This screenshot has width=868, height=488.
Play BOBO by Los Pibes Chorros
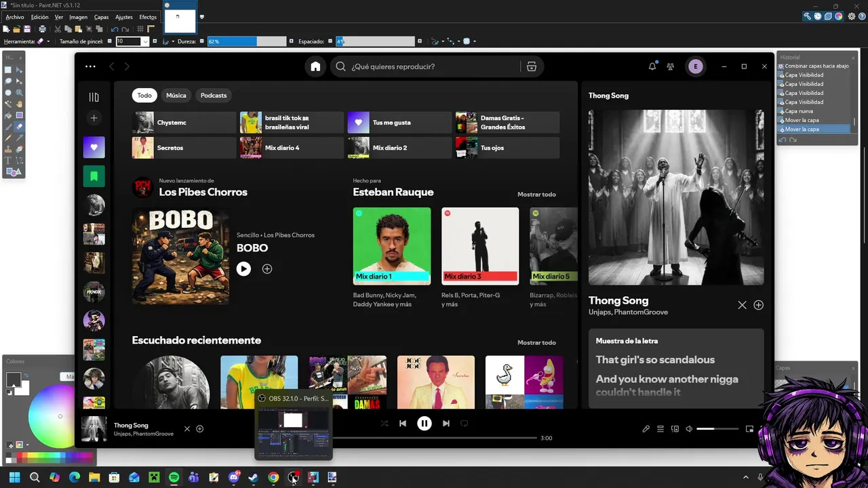pyautogui.click(x=243, y=269)
